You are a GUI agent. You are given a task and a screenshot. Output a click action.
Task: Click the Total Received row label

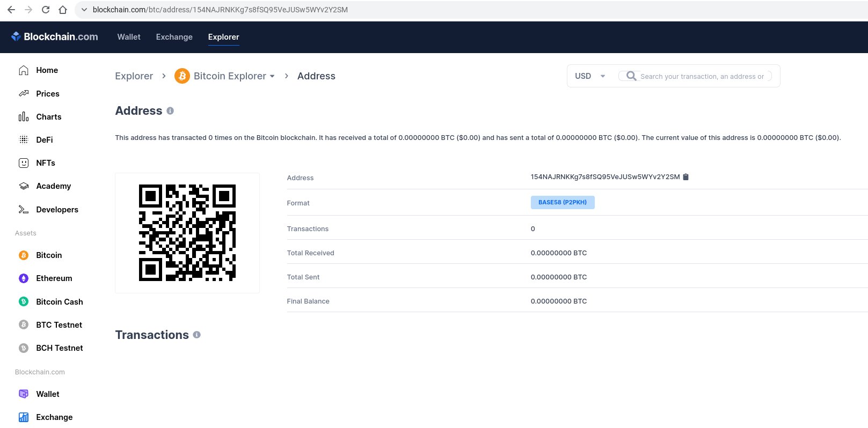tap(310, 253)
